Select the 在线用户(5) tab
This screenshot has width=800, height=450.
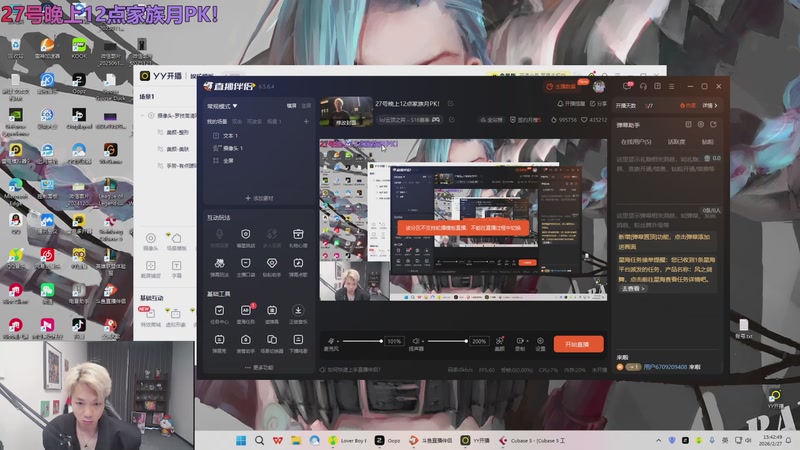tap(636, 141)
